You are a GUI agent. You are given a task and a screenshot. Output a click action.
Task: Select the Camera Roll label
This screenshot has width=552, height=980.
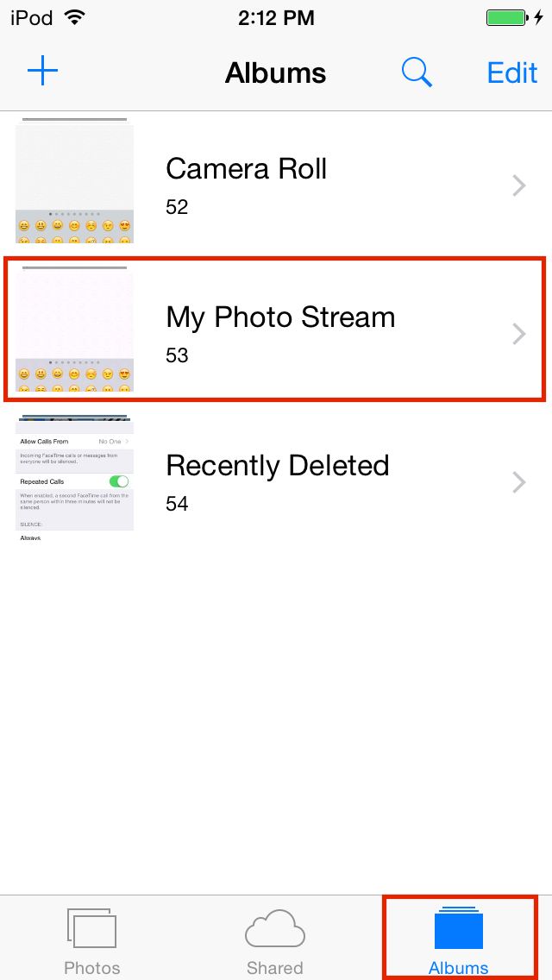[247, 169]
